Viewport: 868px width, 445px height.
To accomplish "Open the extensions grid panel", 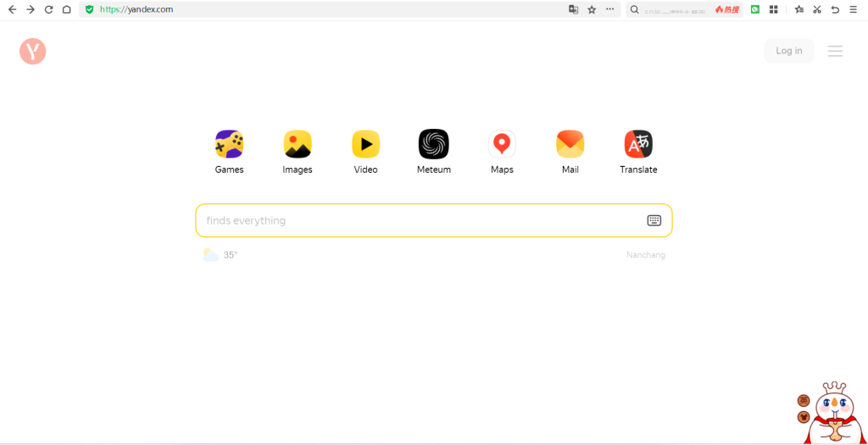I will tap(773, 9).
